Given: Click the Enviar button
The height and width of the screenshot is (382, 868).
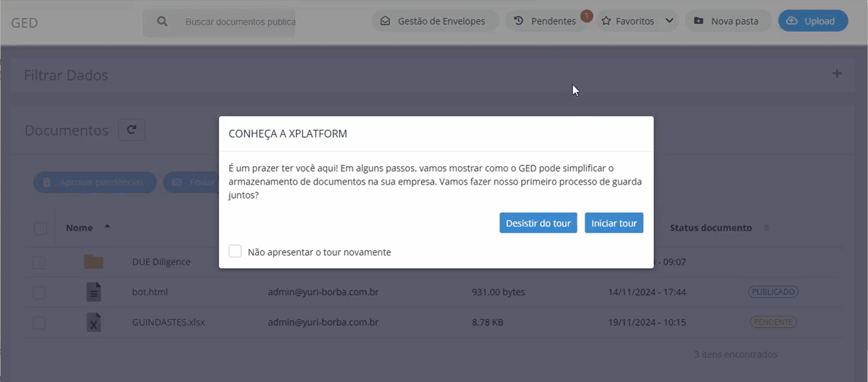Looking at the screenshot, I should [191, 182].
